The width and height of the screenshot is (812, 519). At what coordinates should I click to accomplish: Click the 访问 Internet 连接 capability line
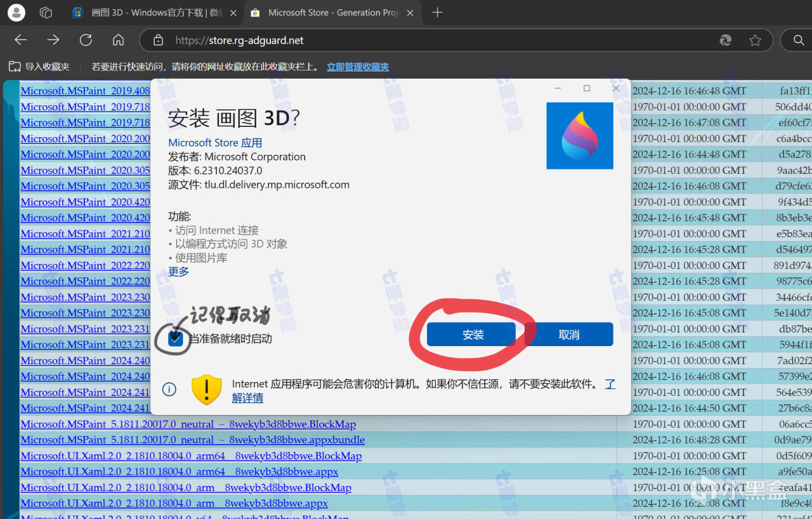click(x=214, y=230)
